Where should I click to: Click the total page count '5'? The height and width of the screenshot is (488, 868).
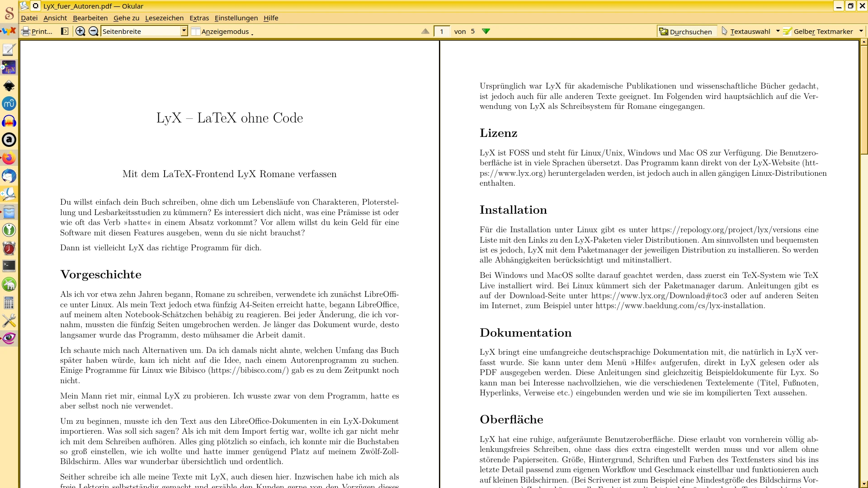click(473, 31)
